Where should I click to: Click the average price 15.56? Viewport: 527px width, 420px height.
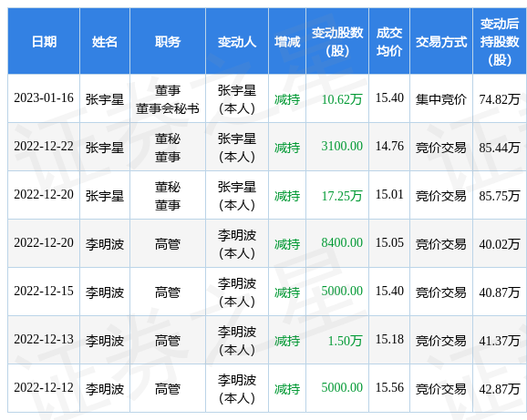(389, 388)
